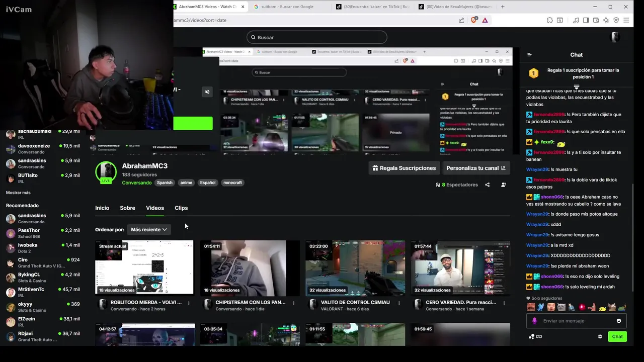Switch to the Encuentra 'kaiser' TikTok tab

[373, 7]
